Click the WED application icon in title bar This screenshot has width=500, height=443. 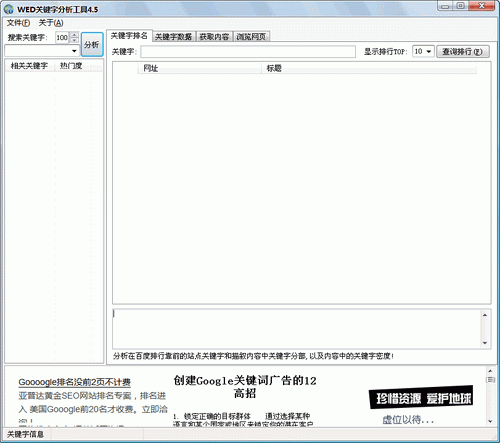tap(9, 9)
